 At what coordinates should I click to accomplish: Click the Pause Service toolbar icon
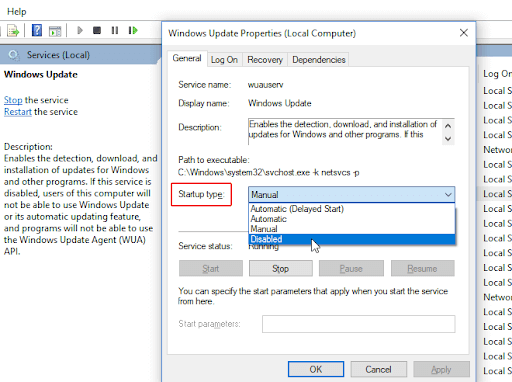[115, 31]
